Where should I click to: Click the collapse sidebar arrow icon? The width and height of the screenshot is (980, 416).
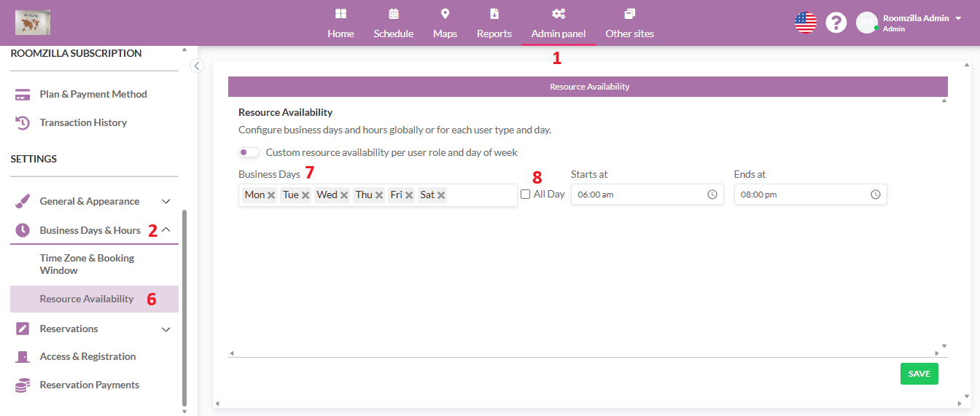(196, 66)
